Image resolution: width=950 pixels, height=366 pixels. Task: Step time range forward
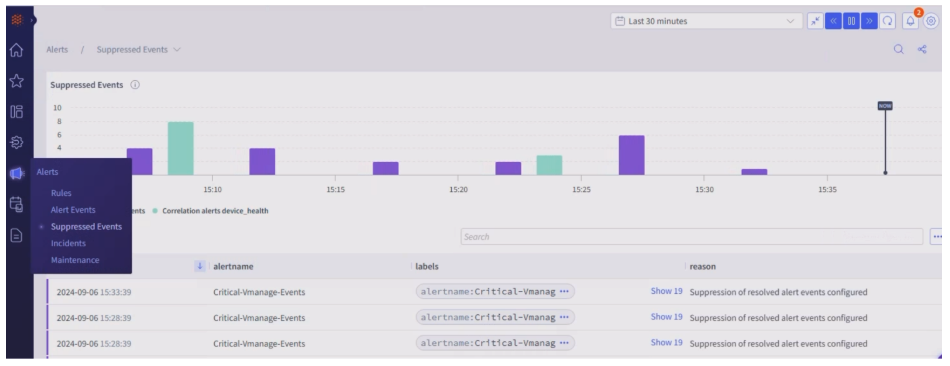coord(869,21)
